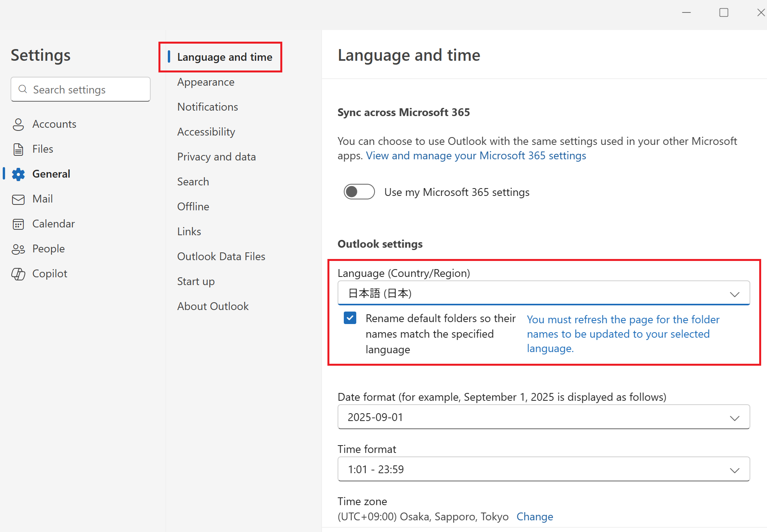Click Change time zone link
This screenshot has height=532, width=767.
pos(535,517)
